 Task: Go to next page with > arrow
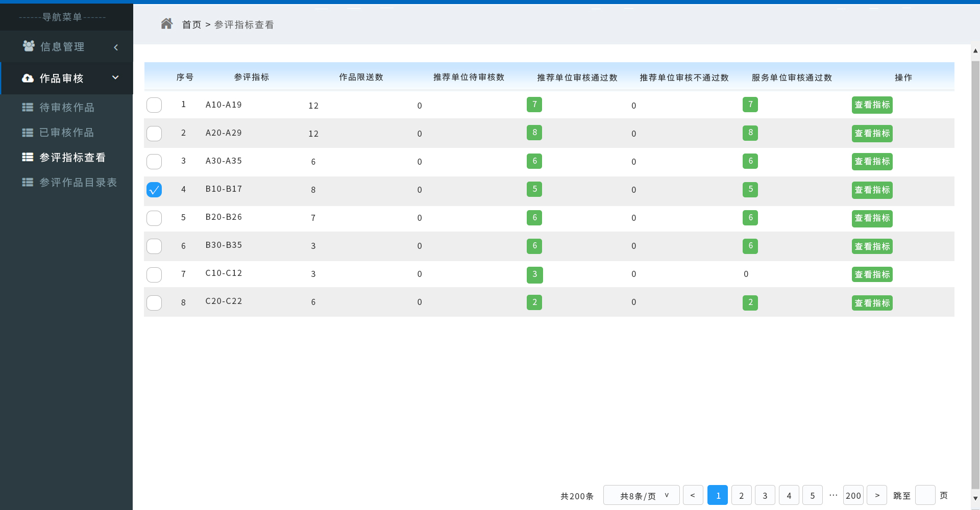tap(877, 495)
